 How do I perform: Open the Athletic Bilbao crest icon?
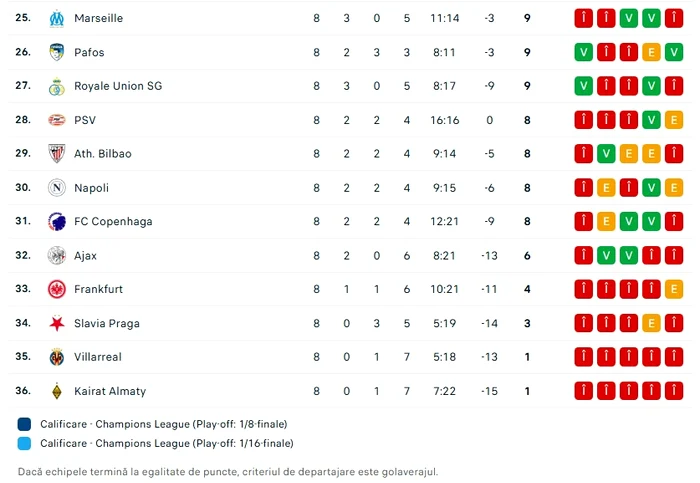[57, 154]
